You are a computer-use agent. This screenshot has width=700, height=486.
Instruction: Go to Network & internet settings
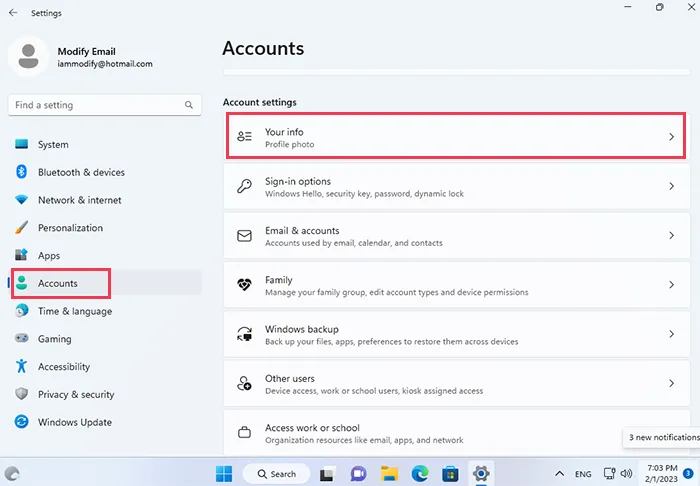pos(105,199)
